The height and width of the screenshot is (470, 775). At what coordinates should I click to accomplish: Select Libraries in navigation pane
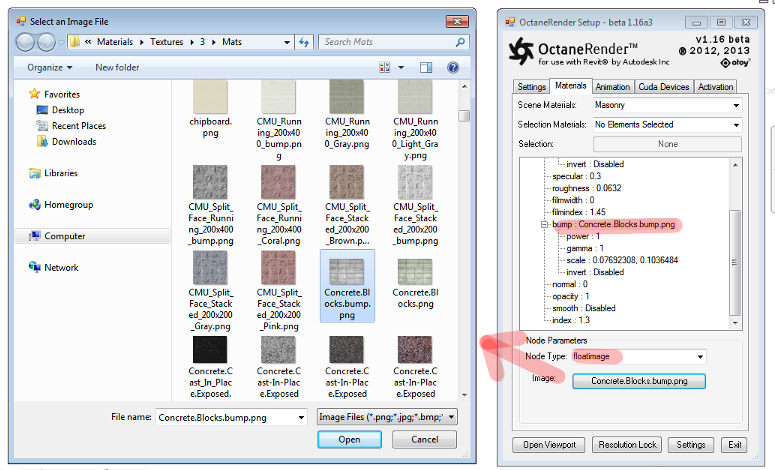pyautogui.click(x=60, y=173)
